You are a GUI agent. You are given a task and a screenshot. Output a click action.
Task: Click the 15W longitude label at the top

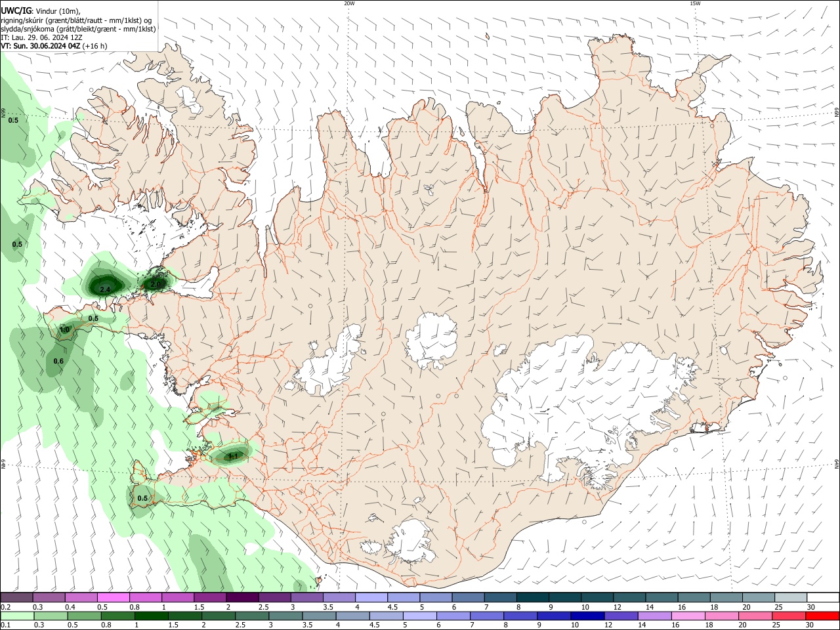tap(695, 3)
